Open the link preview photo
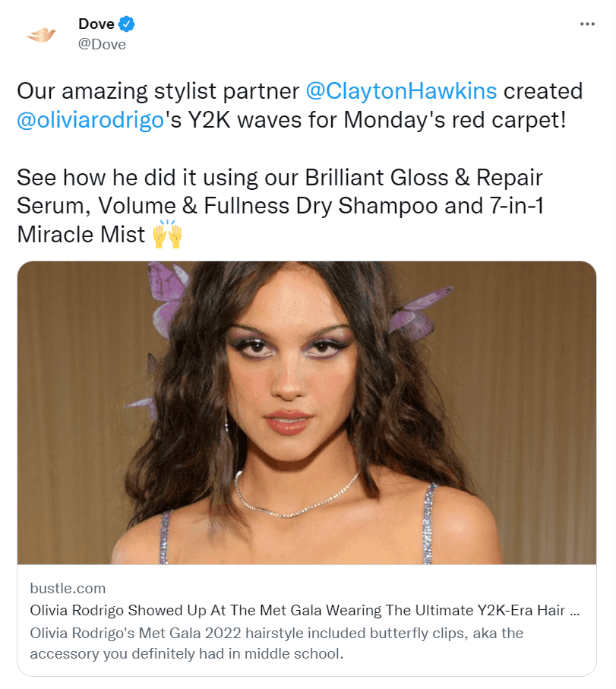The image size is (616, 689). tap(306, 412)
